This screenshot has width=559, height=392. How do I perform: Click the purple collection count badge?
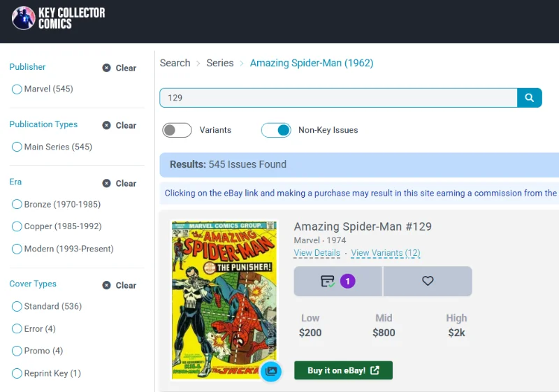pyautogui.click(x=347, y=281)
